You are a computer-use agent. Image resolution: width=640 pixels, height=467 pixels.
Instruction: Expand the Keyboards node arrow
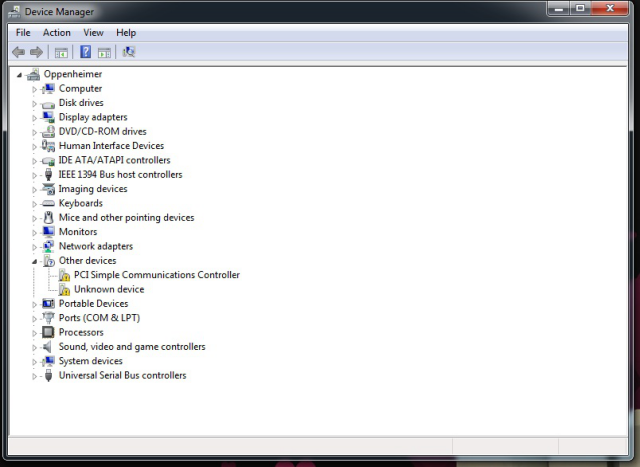pyautogui.click(x=34, y=204)
